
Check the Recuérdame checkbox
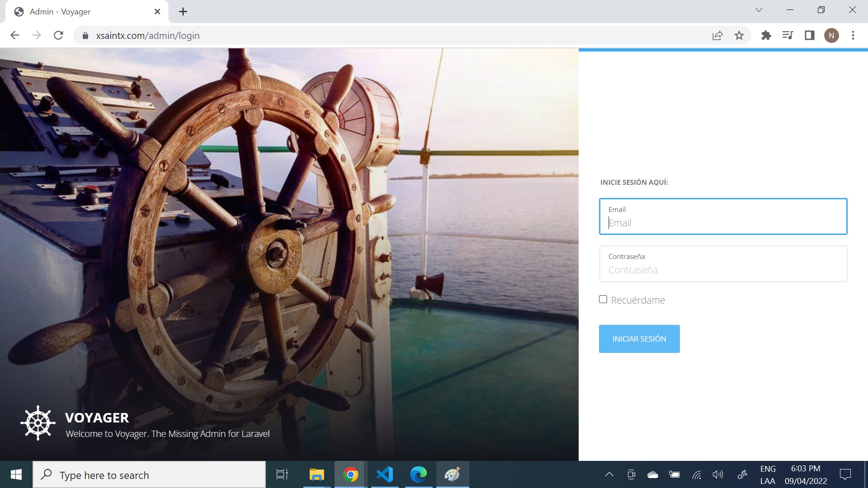coord(603,299)
